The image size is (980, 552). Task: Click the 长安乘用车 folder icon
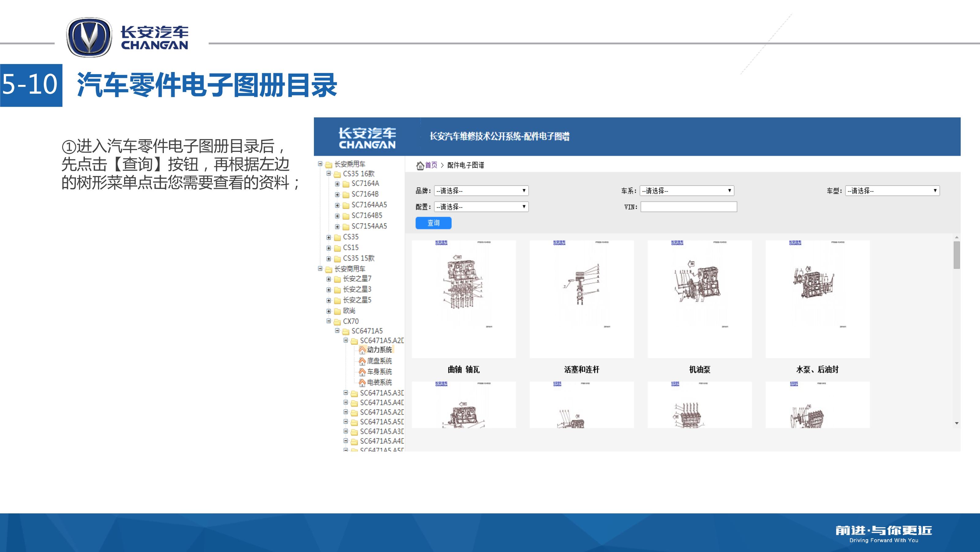coord(329,165)
